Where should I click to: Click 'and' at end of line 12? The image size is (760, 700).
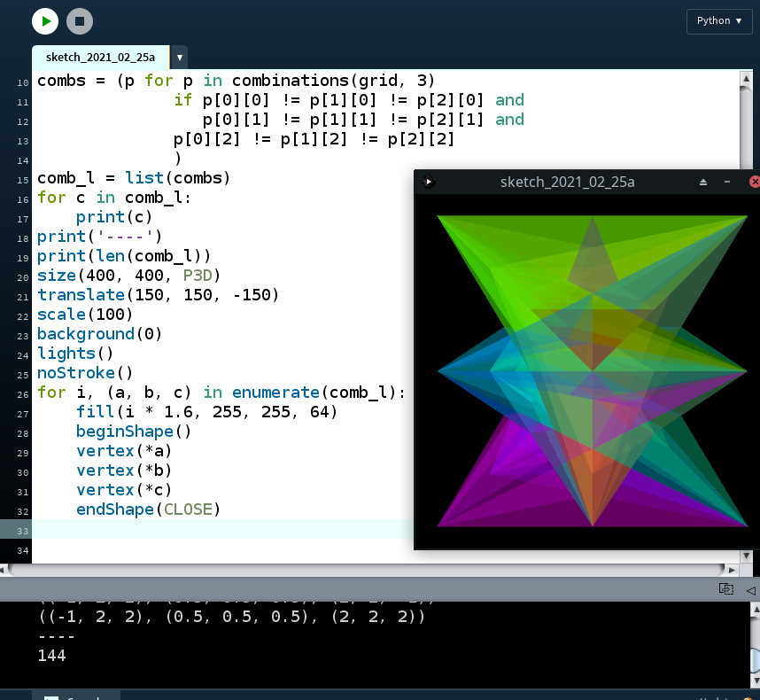pos(509,120)
